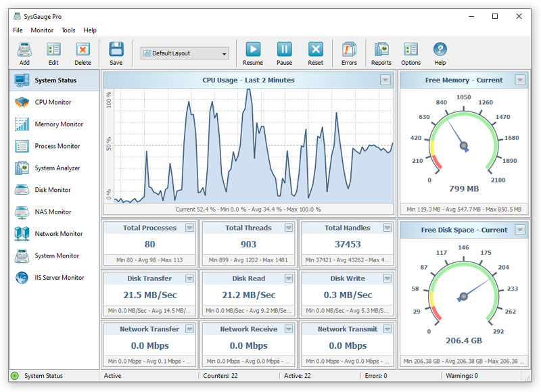This screenshot has width=541, height=392.
Task: Open the Free Memory gauge dropdown arrow
Action: 520,80
